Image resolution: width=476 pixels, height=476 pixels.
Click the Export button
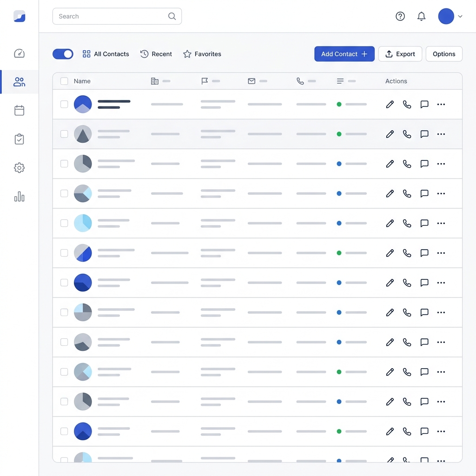(400, 54)
